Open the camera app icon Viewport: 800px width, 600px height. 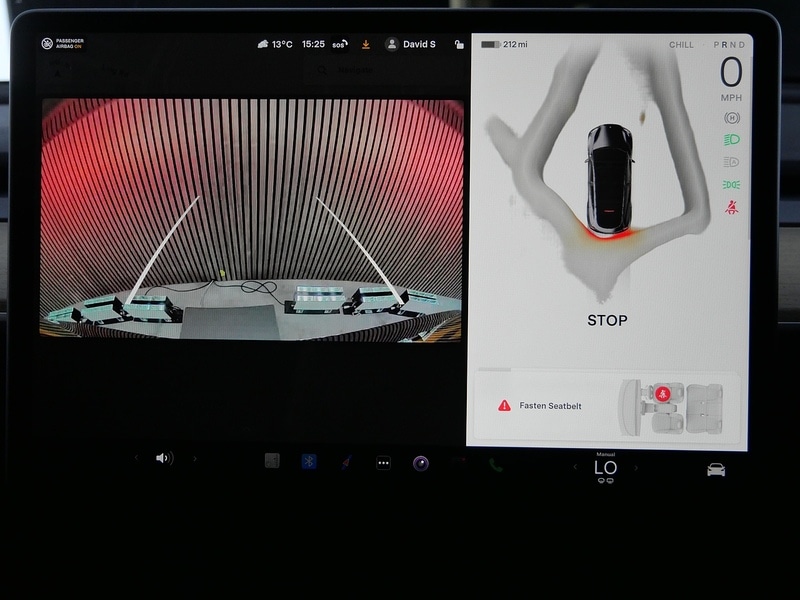point(421,462)
